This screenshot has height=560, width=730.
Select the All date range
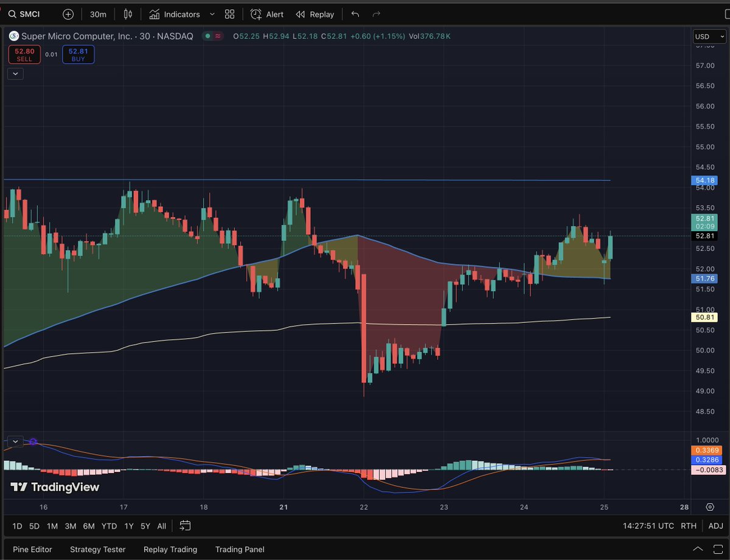(162, 525)
